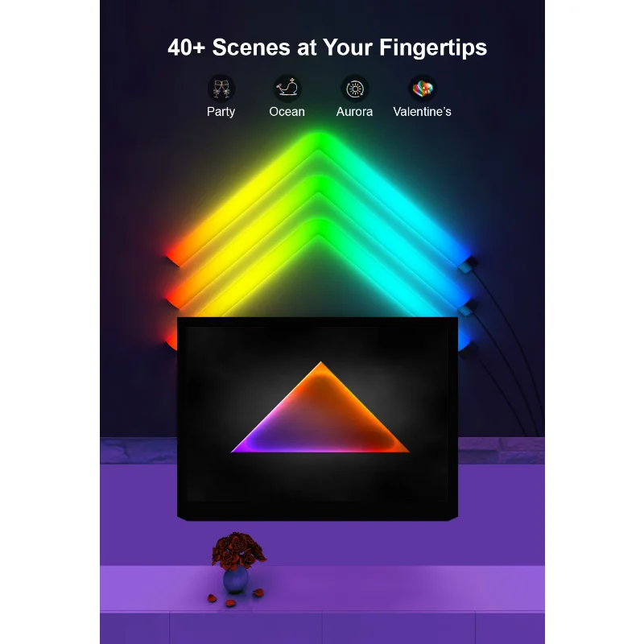This screenshot has height=644, width=644.
Task: Click the rose bouquet in blue vase
Action: (x=237, y=562)
